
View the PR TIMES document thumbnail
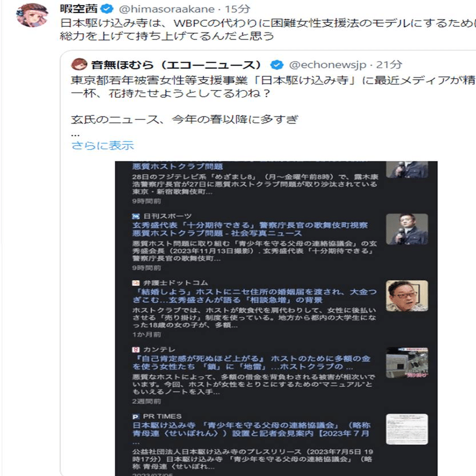(x=407, y=429)
